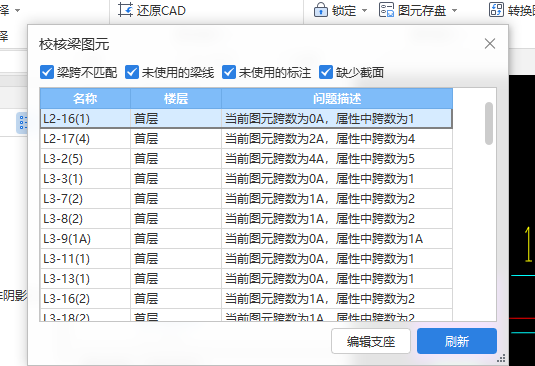
Task: Select the L3-16(2) row
Action: (246, 298)
